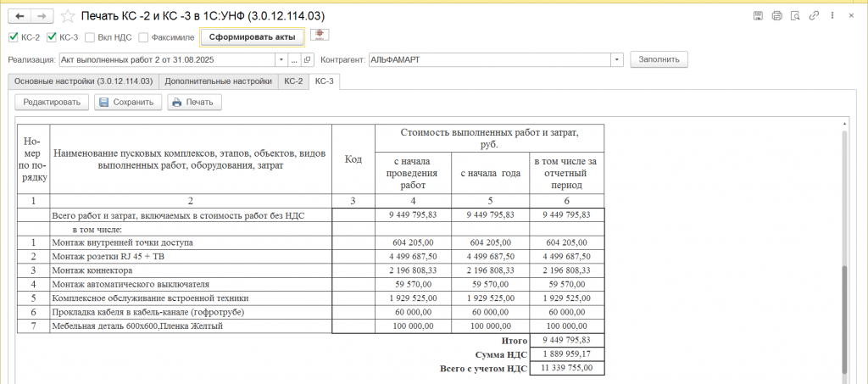
Task: Click the Номер по порядку header
Action: coord(33,159)
